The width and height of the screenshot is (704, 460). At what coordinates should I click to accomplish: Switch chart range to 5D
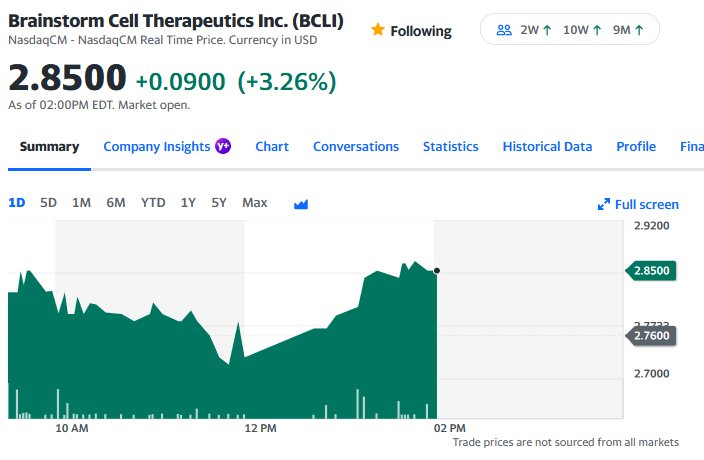(x=48, y=203)
